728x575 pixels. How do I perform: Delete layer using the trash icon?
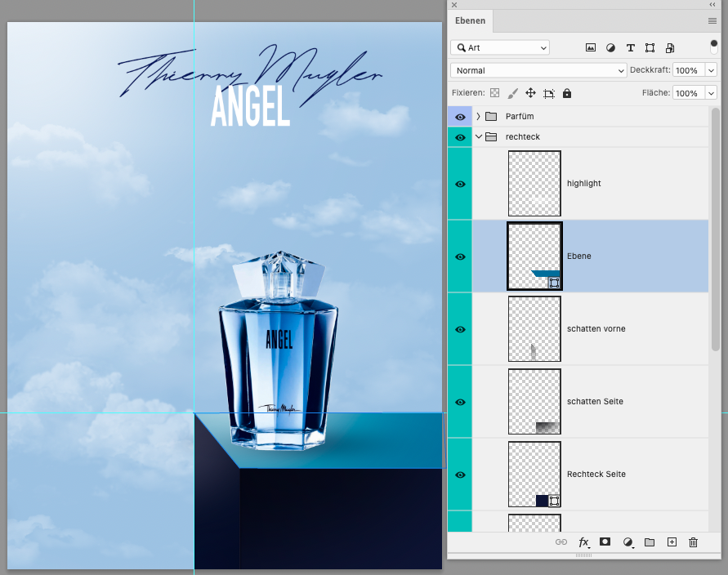694,542
